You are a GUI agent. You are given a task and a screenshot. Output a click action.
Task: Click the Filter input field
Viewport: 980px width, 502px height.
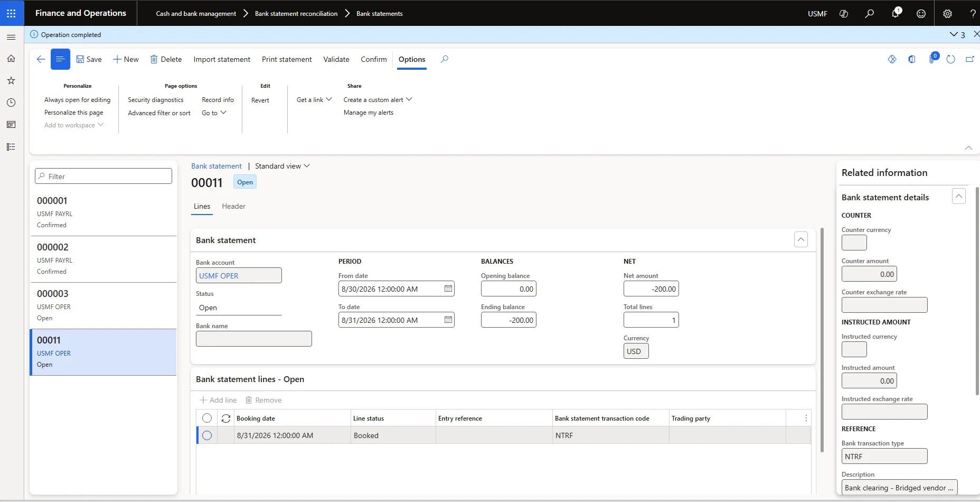click(x=103, y=176)
